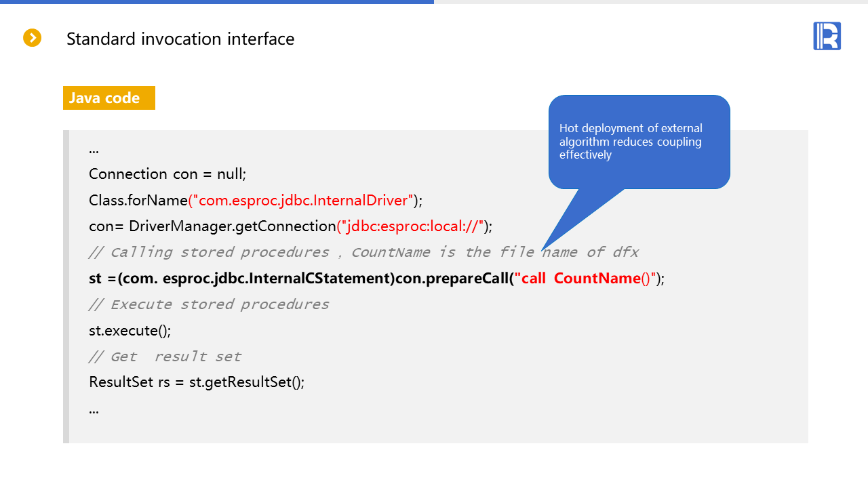868x488 pixels.
Task: Click the ResultSet rs = st.getResultSet() line
Action: pos(197,382)
